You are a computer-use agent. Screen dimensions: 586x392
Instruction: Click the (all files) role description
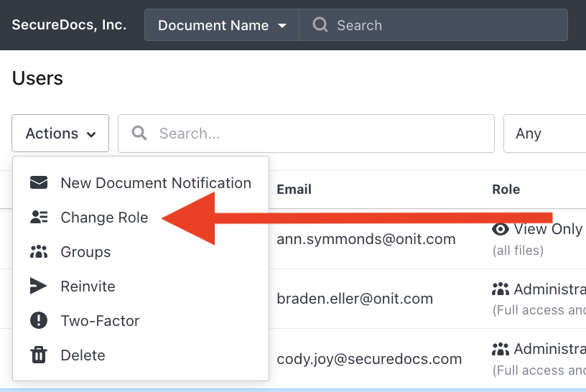[x=518, y=251]
